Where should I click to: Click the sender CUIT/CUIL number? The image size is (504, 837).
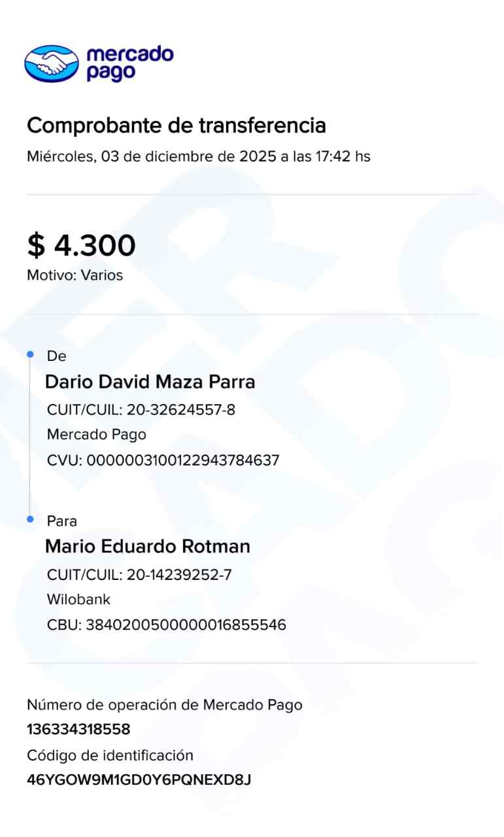point(180,411)
